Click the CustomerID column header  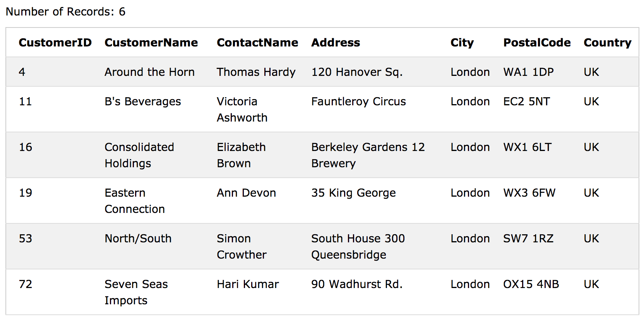[55, 43]
